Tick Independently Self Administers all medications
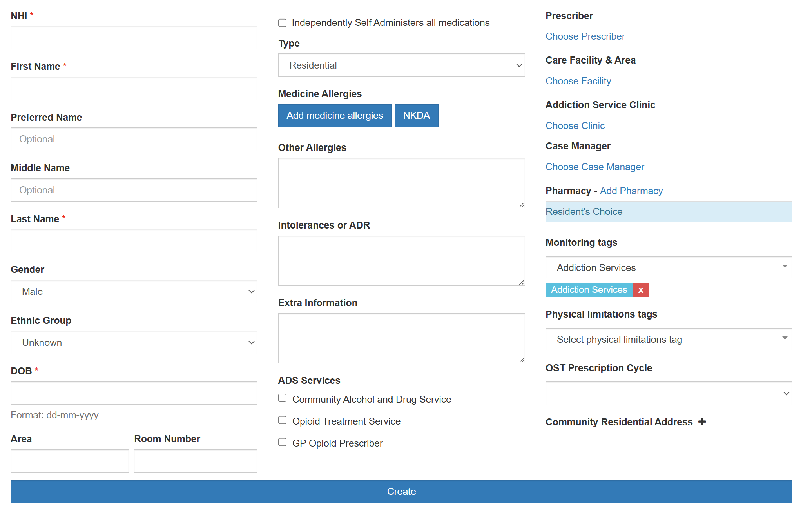This screenshot has height=505, width=812. click(282, 23)
